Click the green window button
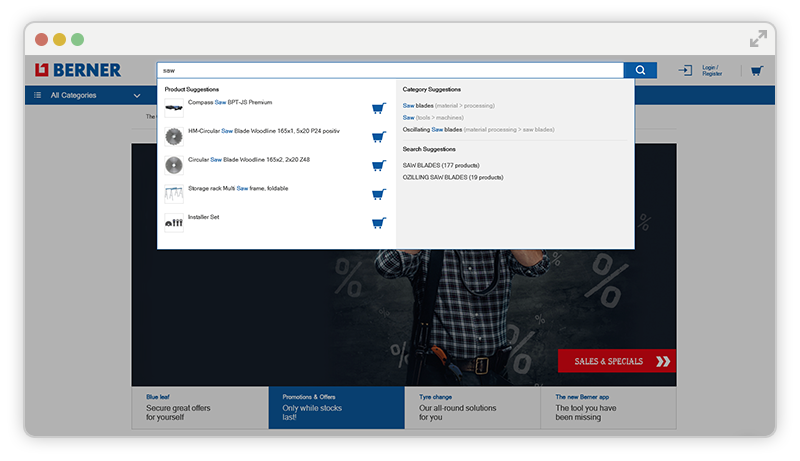 78,39
